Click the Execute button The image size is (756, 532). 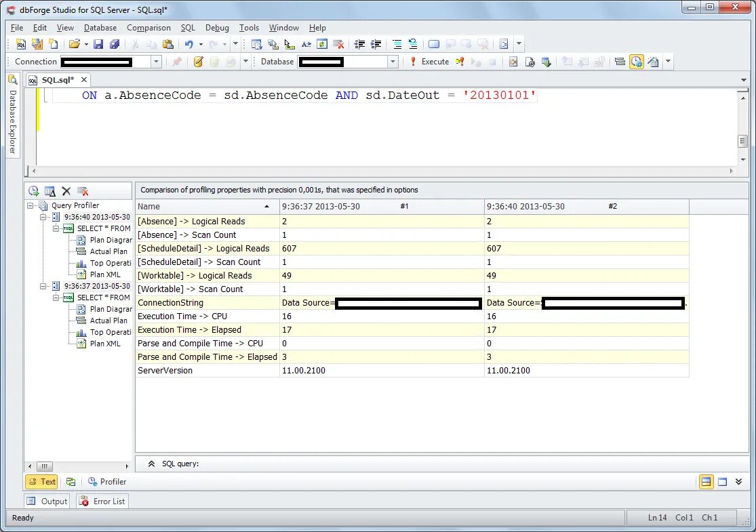tap(435, 61)
